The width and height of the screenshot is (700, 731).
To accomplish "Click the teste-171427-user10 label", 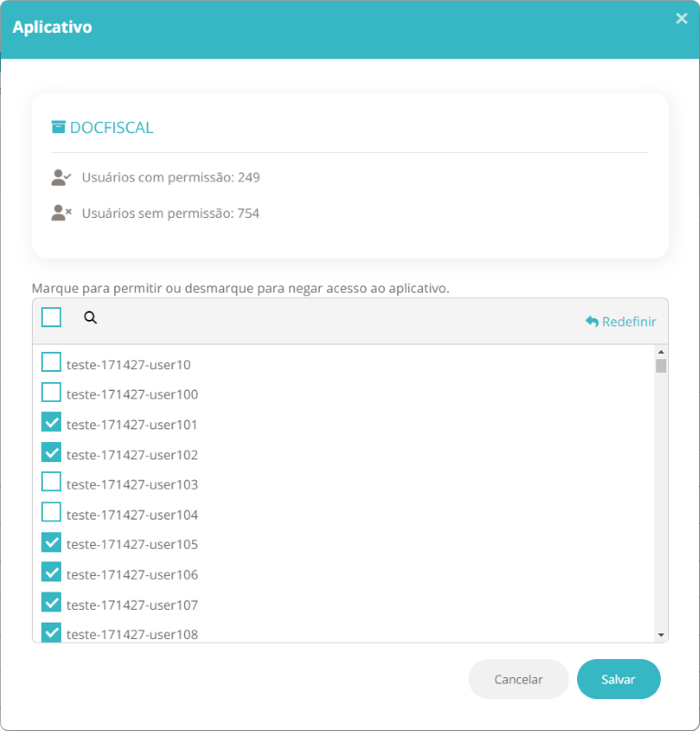I will point(129,365).
